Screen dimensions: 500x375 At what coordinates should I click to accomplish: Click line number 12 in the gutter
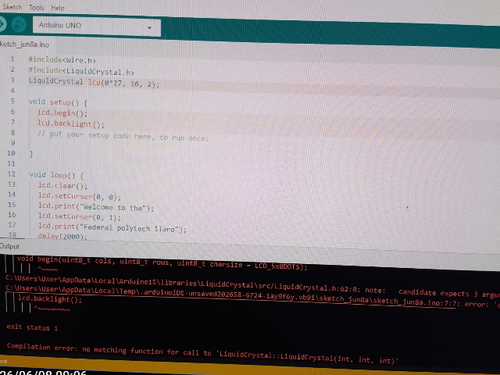pos(12,174)
